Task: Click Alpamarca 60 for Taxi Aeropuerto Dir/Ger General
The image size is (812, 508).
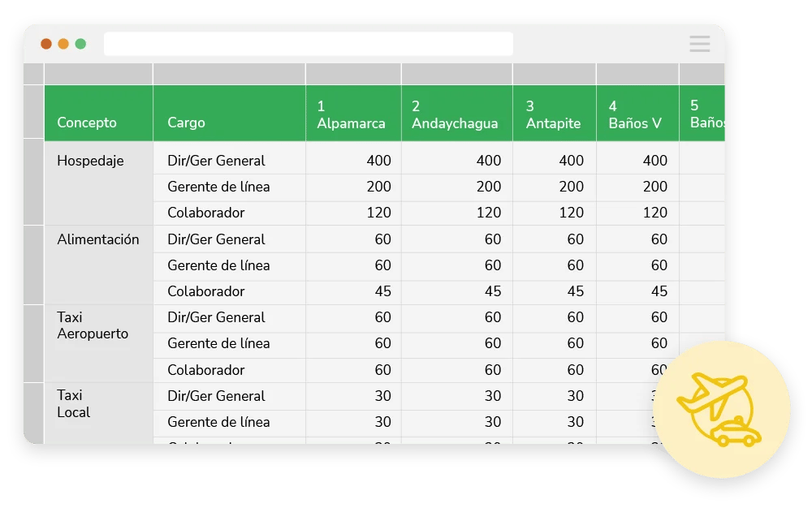Action: click(354, 317)
